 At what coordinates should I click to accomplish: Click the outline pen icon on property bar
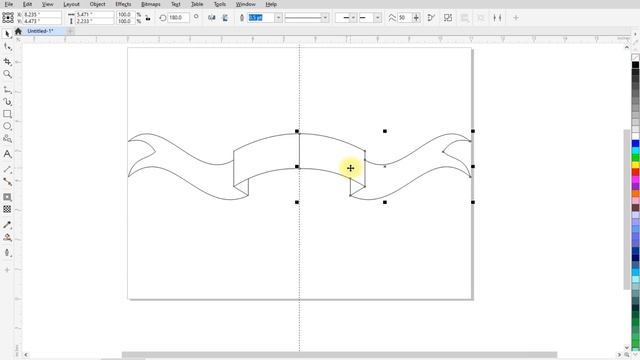pos(242,18)
